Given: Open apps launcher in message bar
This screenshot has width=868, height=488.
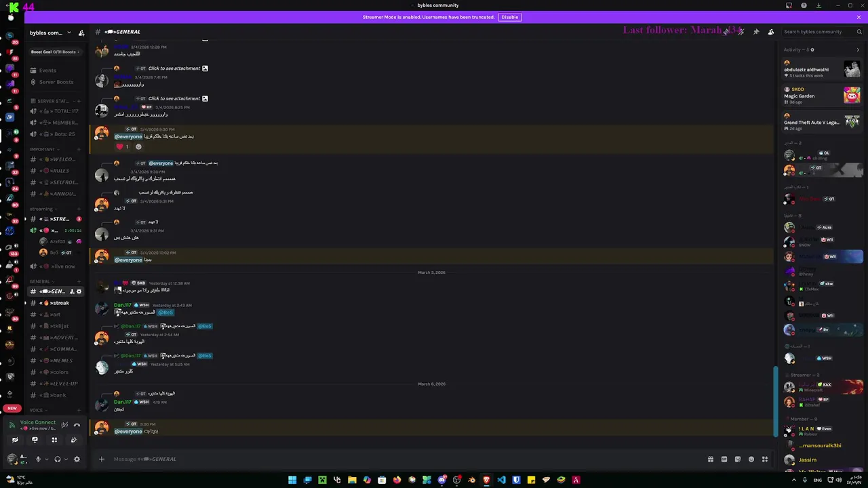Looking at the screenshot, I should (765, 459).
